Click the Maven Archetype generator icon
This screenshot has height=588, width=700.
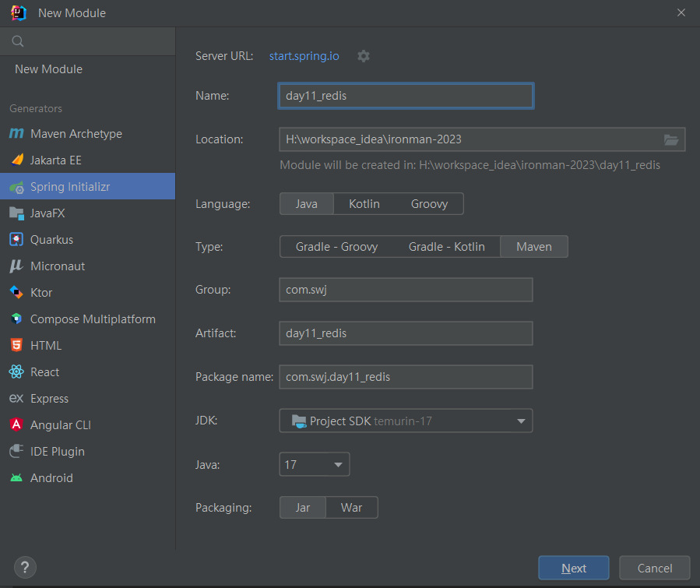pyautogui.click(x=16, y=134)
